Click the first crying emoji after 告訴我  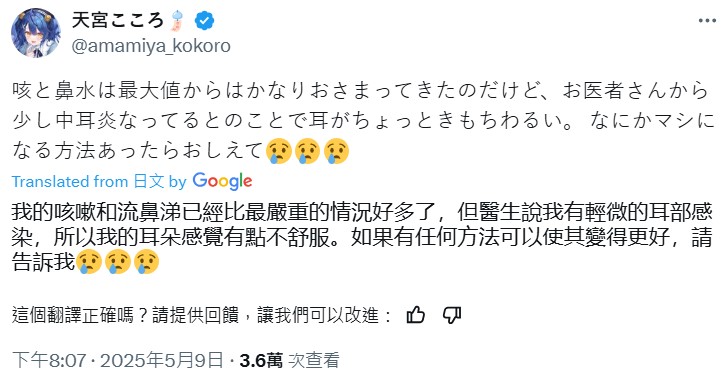(x=89, y=262)
